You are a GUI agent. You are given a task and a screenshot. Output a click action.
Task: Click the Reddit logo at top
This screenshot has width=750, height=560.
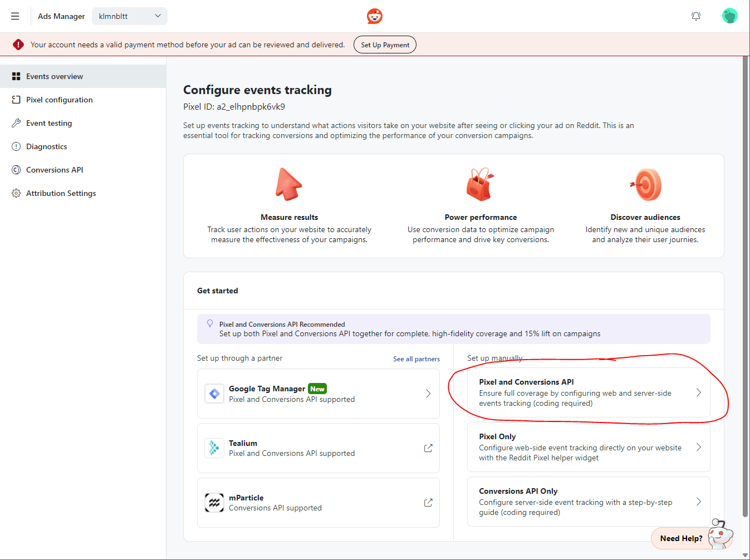[375, 16]
